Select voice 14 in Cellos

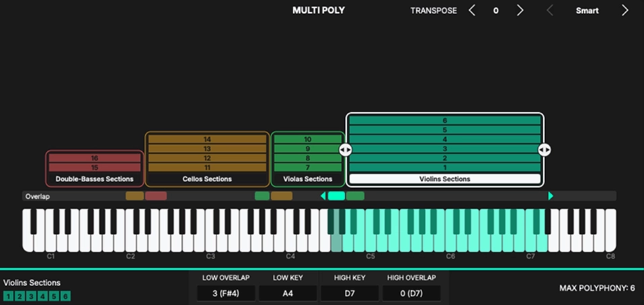coord(207,139)
